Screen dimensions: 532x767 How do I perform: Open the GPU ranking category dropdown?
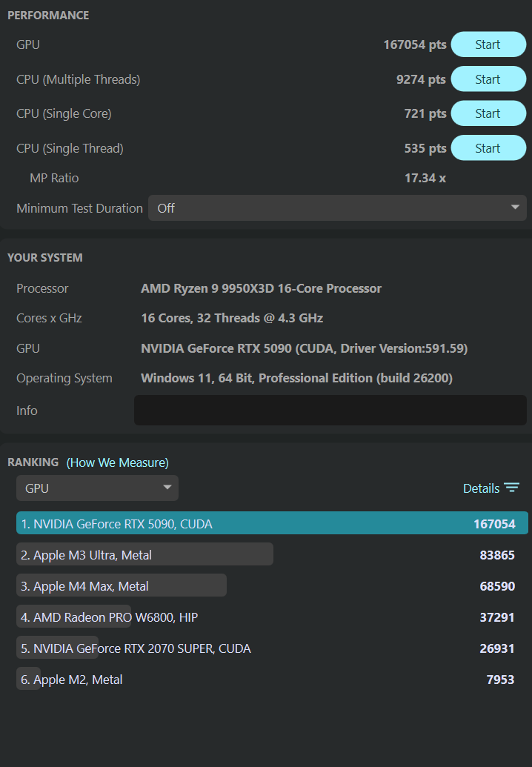tap(97, 488)
